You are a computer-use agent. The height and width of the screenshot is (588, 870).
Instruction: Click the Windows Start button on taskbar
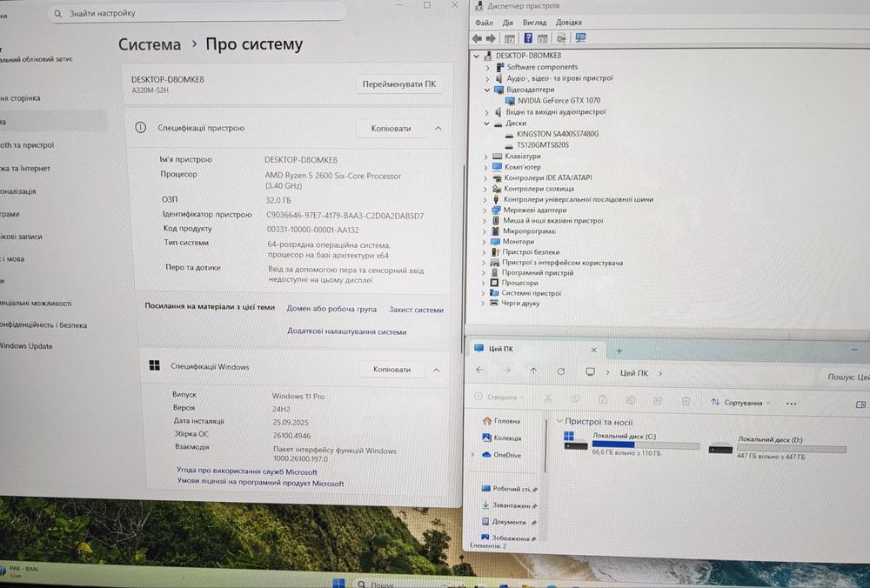click(x=338, y=583)
